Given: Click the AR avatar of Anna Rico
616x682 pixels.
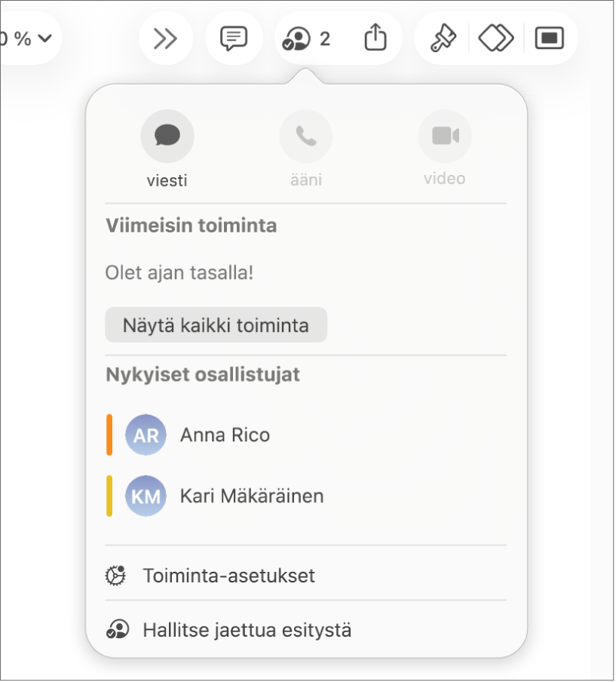Looking at the screenshot, I should click(146, 435).
